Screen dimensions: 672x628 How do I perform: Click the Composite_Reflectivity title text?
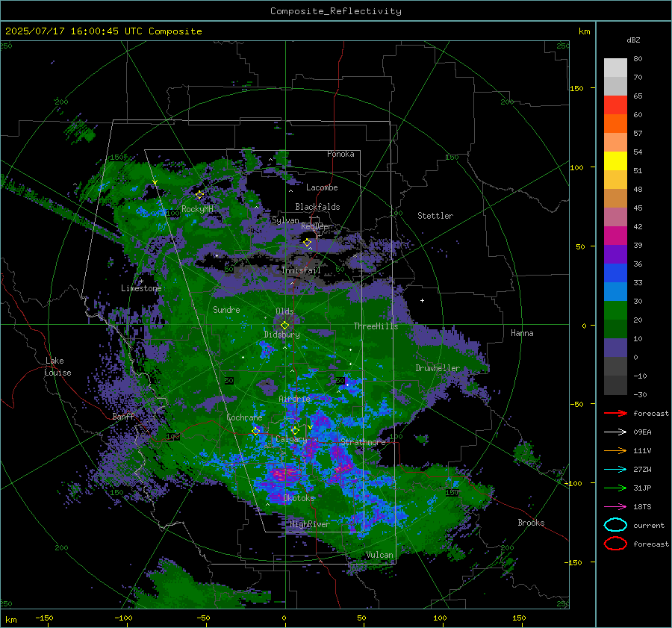coord(335,11)
